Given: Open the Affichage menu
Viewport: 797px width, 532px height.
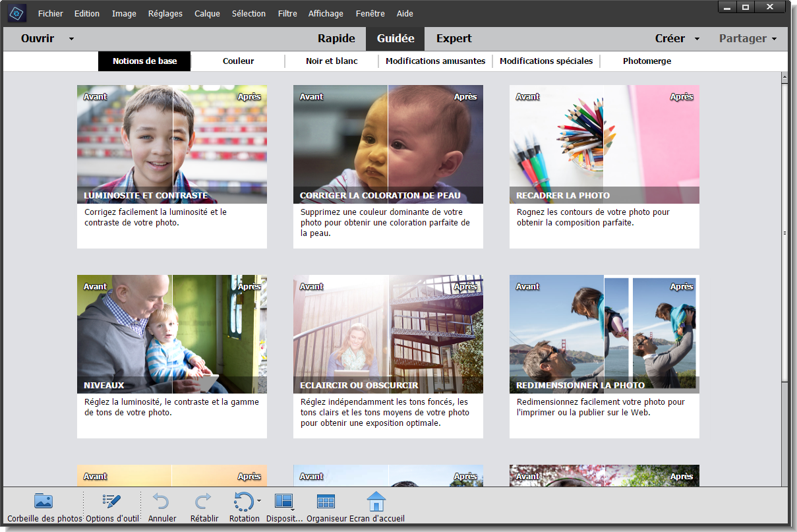Looking at the screenshot, I should (x=326, y=13).
